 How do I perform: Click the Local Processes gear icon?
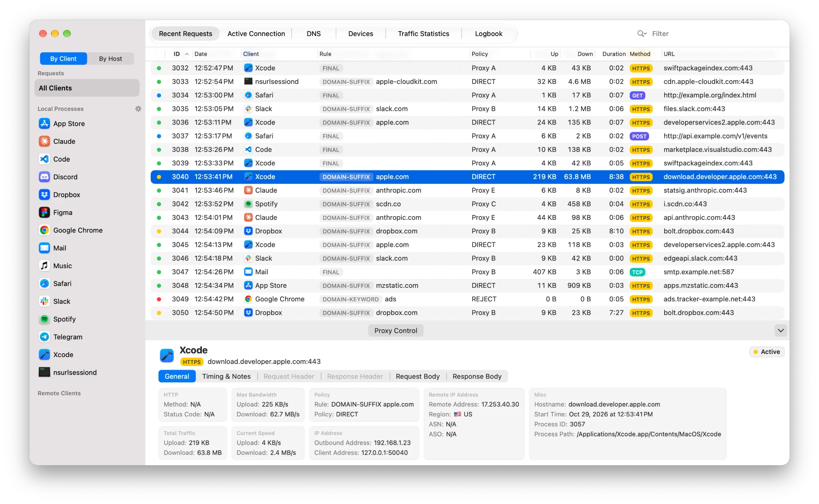point(138,109)
